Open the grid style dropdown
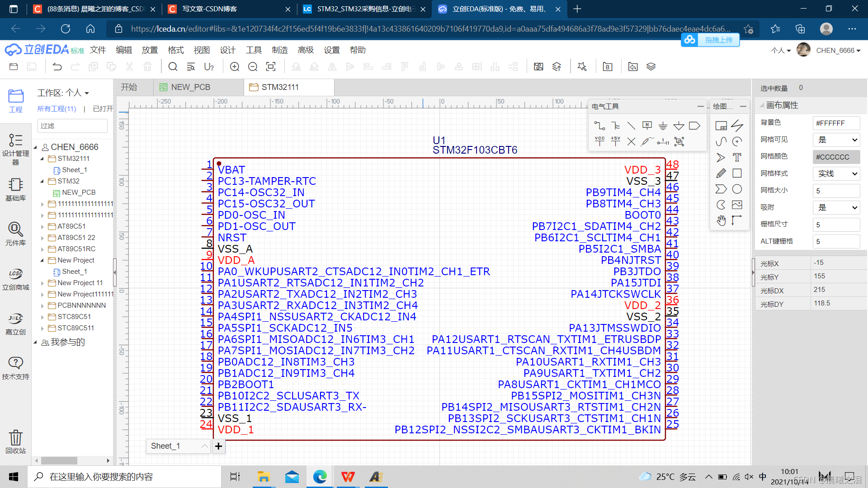The height and width of the screenshot is (488, 868). pos(836,174)
